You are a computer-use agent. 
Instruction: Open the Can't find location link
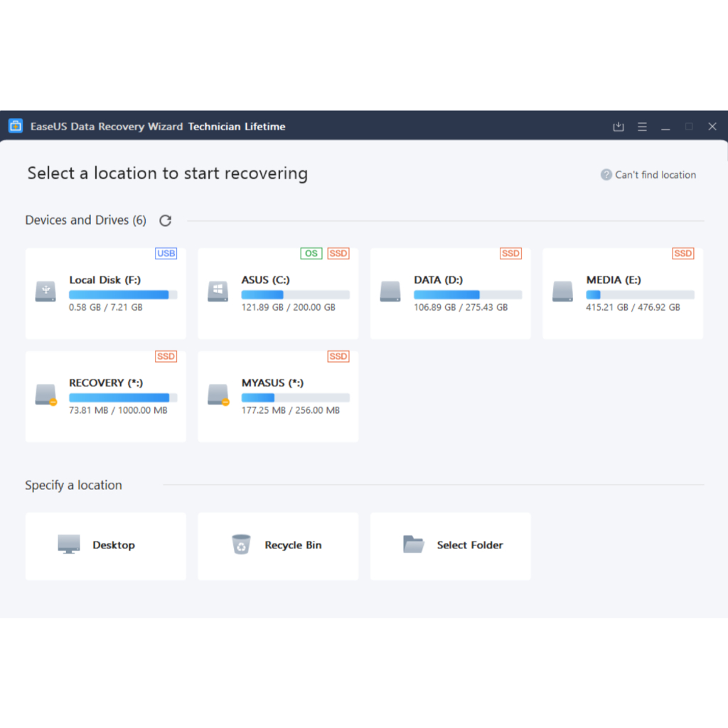(655, 175)
